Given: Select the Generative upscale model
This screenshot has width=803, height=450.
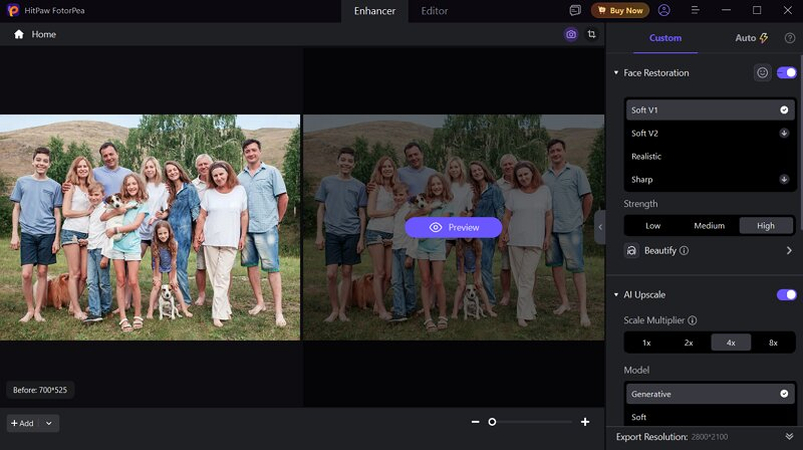Looking at the screenshot, I should (x=710, y=394).
